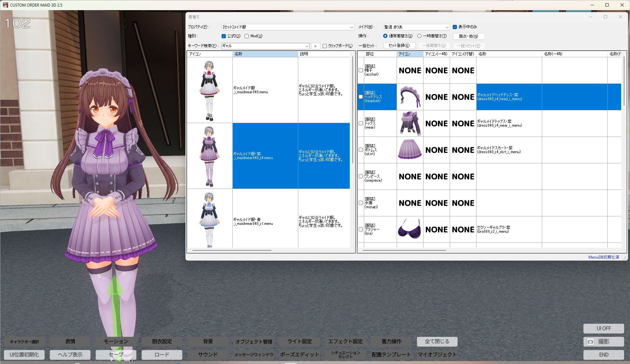The image size is (630, 364).
Task: Select the red gal maid outfit thumbnail
Action: [209, 90]
